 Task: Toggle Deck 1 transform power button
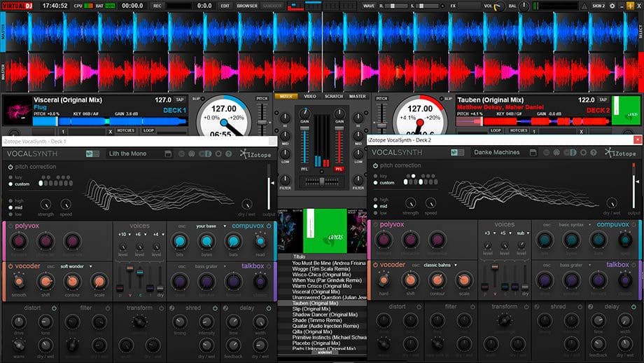(x=162, y=308)
